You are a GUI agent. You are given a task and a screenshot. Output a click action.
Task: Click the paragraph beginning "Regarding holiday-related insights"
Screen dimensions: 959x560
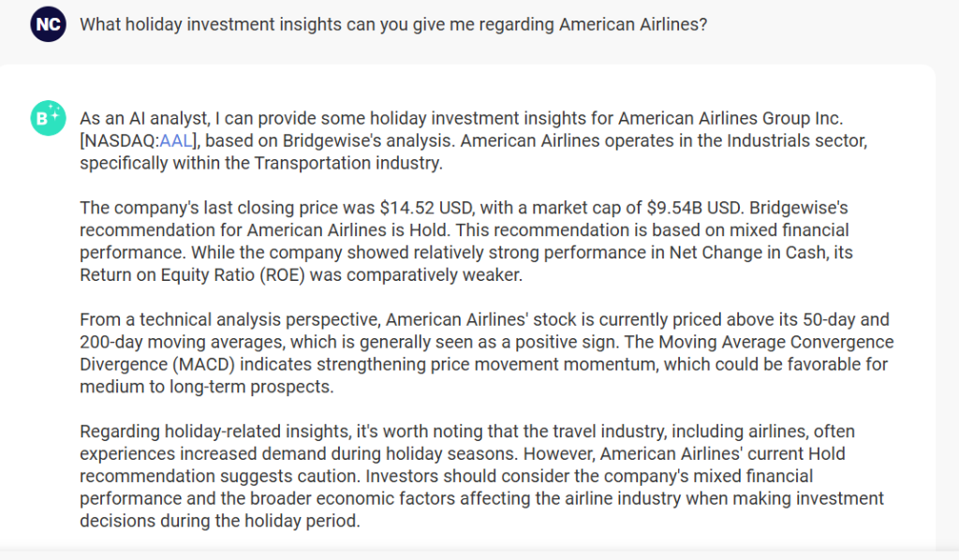coord(481,477)
